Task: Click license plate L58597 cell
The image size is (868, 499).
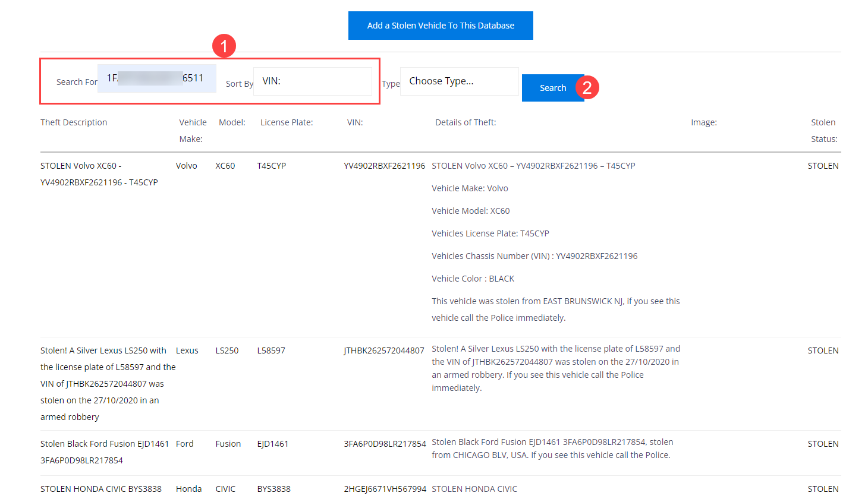Action: (271, 350)
